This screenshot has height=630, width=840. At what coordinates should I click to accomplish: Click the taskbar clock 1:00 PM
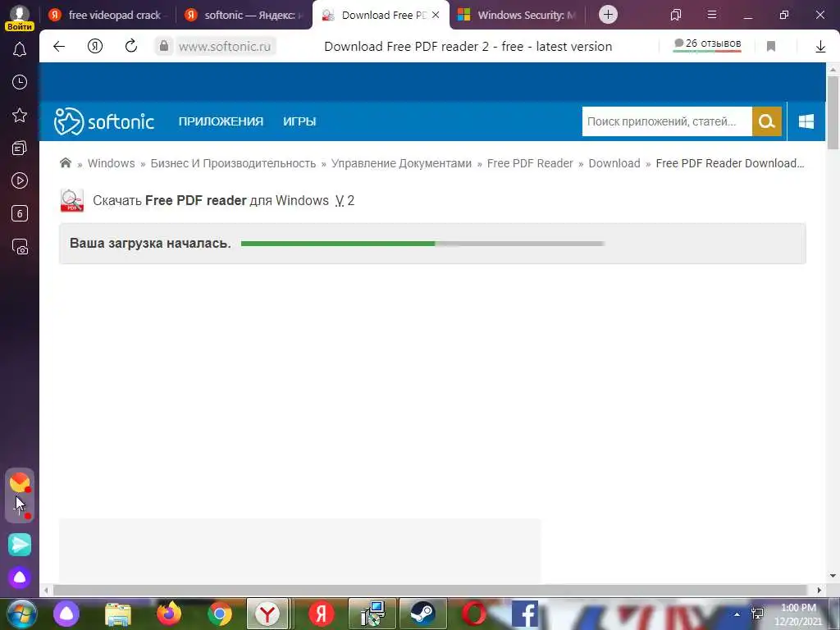pyautogui.click(x=798, y=614)
